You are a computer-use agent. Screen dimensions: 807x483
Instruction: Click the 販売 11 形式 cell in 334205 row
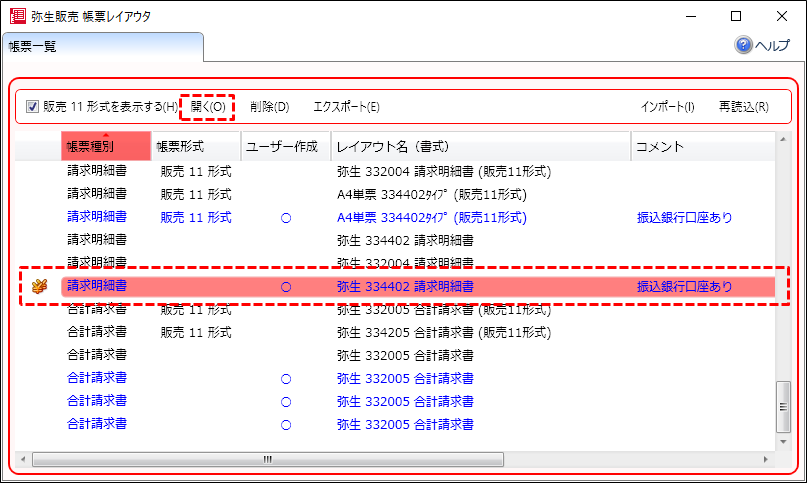click(196, 333)
